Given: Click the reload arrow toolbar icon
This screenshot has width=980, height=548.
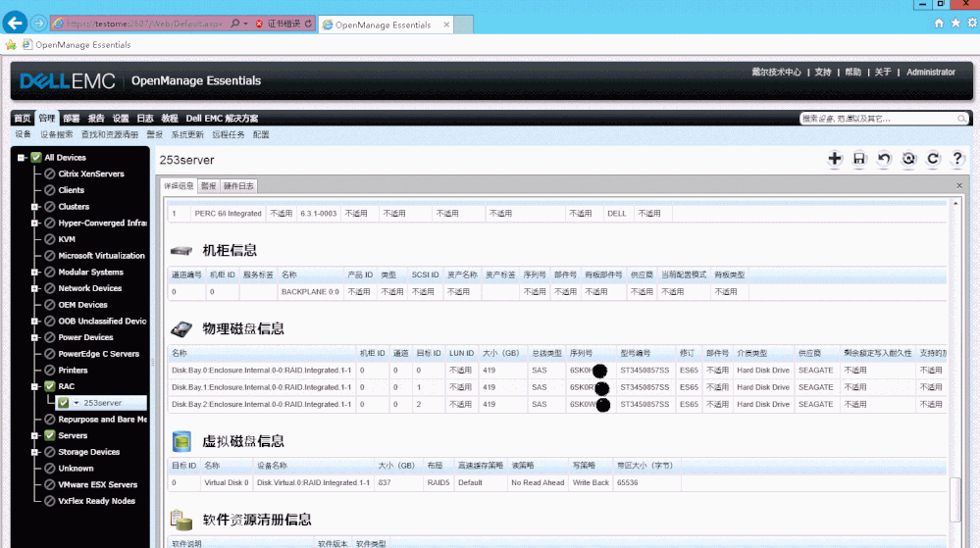Looking at the screenshot, I should (933, 159).
